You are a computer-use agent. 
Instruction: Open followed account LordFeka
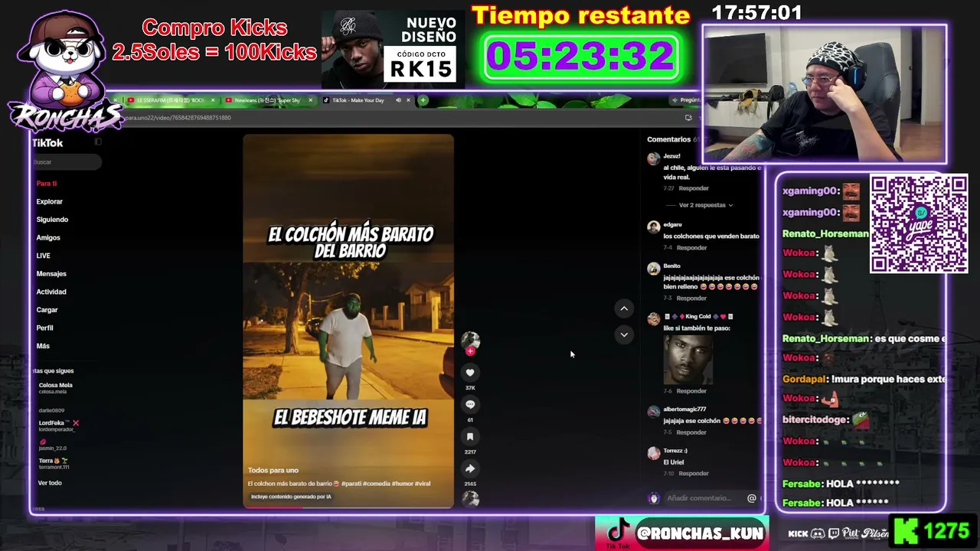(x=58, y=425)
